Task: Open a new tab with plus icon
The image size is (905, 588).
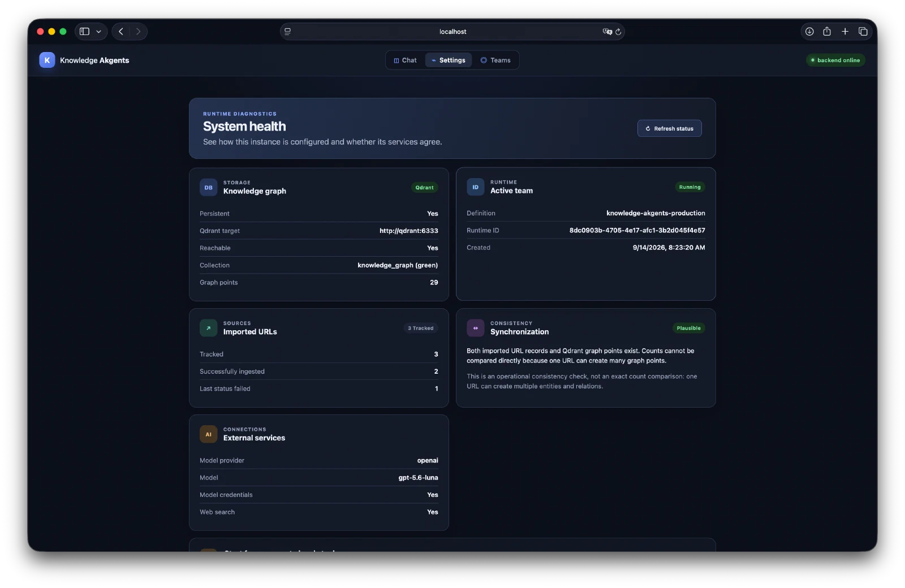Action: [845, 32]
